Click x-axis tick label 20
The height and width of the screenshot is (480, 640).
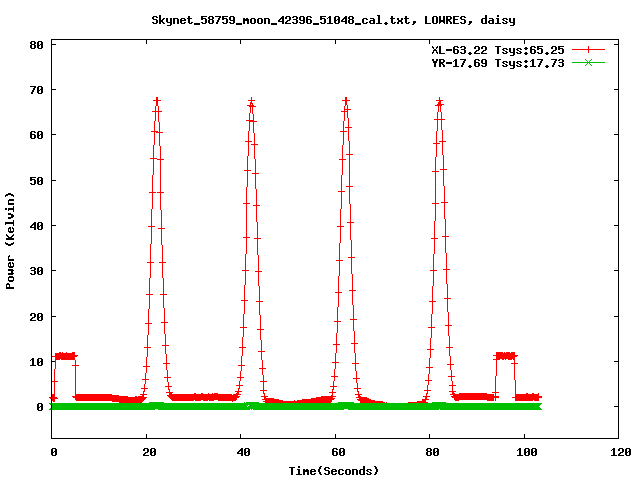tap(149, 452)
